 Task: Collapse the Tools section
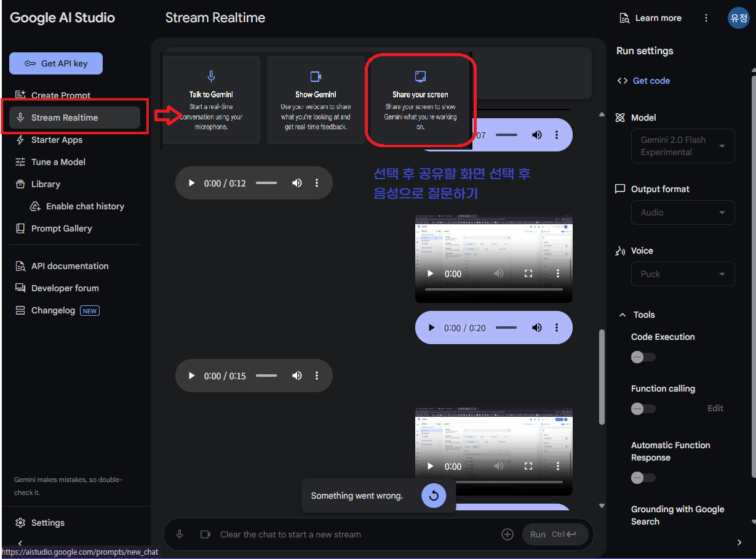623,315
